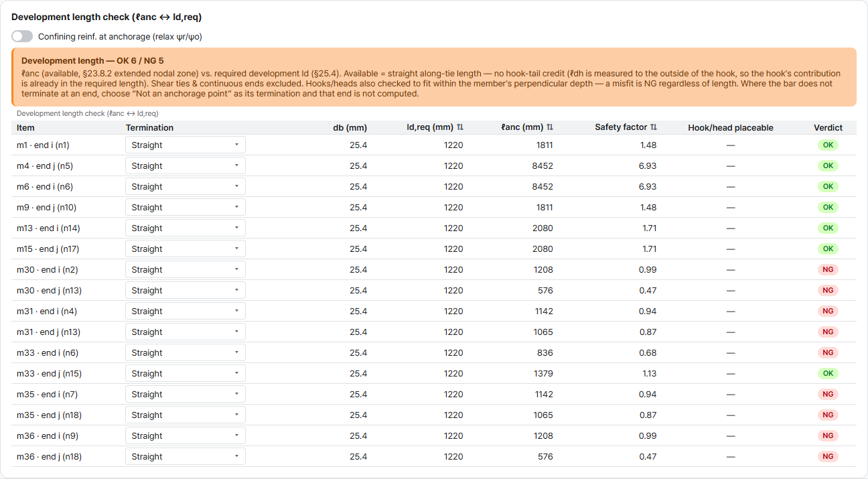The width and height of the screenshot is (868, 479).
Task: Click OK verdict badge for m33 · end j (n15)
Action: 828,373
